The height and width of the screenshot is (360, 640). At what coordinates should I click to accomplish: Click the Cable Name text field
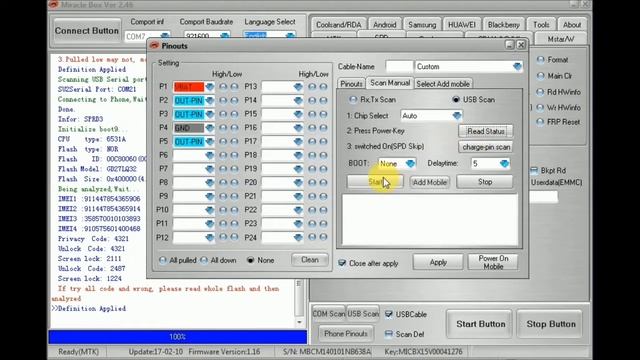click(399, 67)
